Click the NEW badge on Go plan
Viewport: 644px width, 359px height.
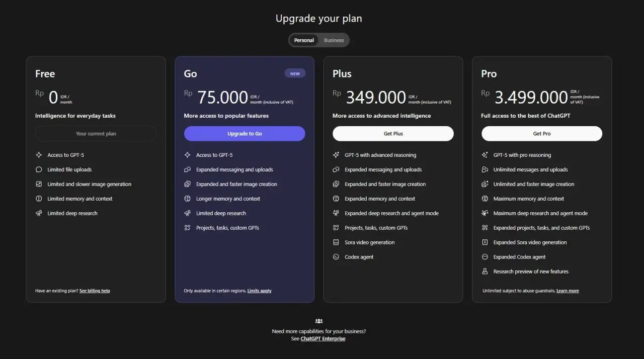295,73
